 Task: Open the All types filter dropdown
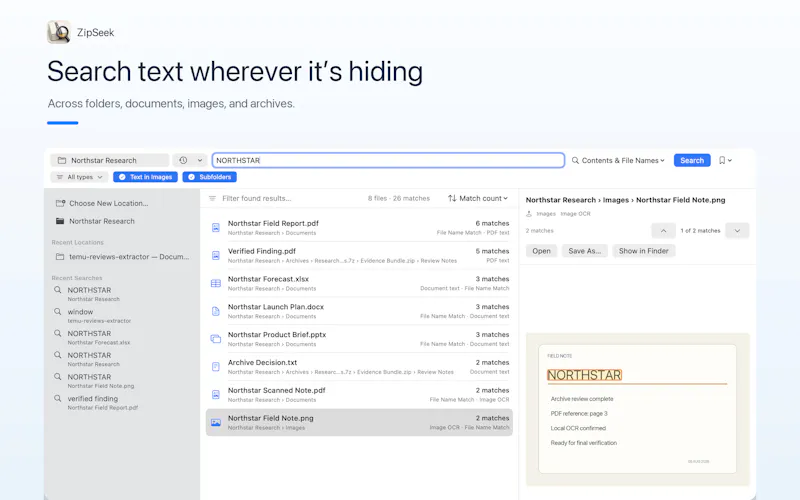pos(80,177)
